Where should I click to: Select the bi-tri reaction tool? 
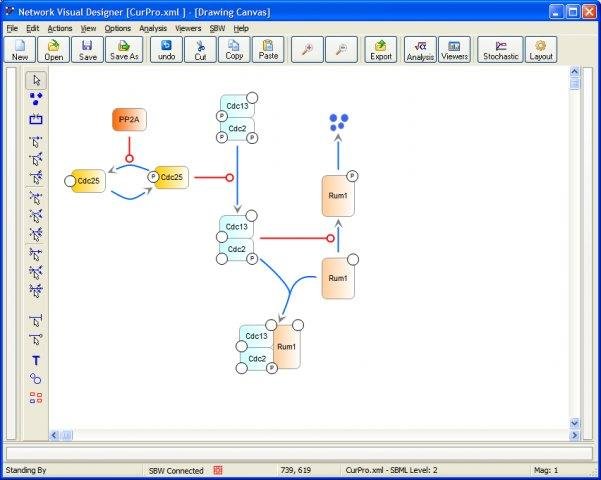coord(36,234)
